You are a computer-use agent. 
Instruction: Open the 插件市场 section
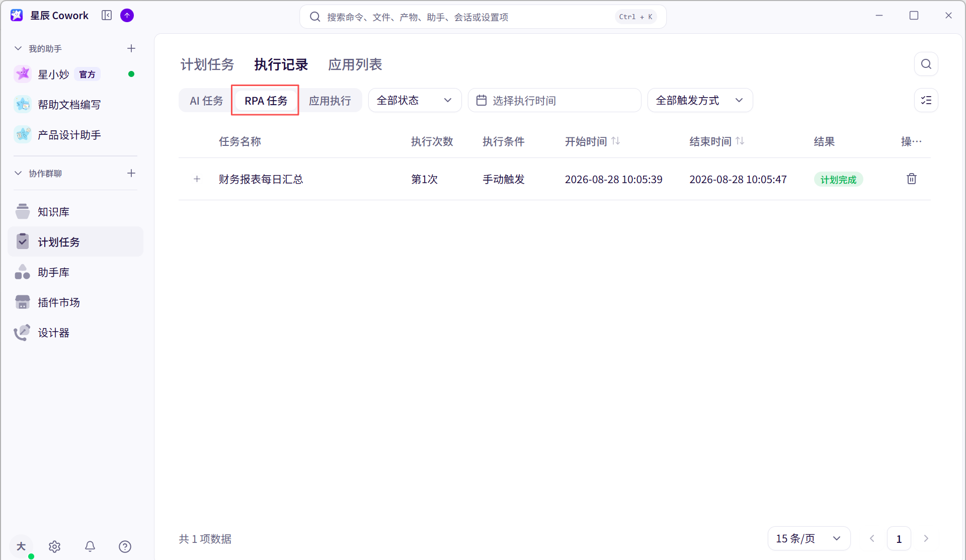pos(75,302)
